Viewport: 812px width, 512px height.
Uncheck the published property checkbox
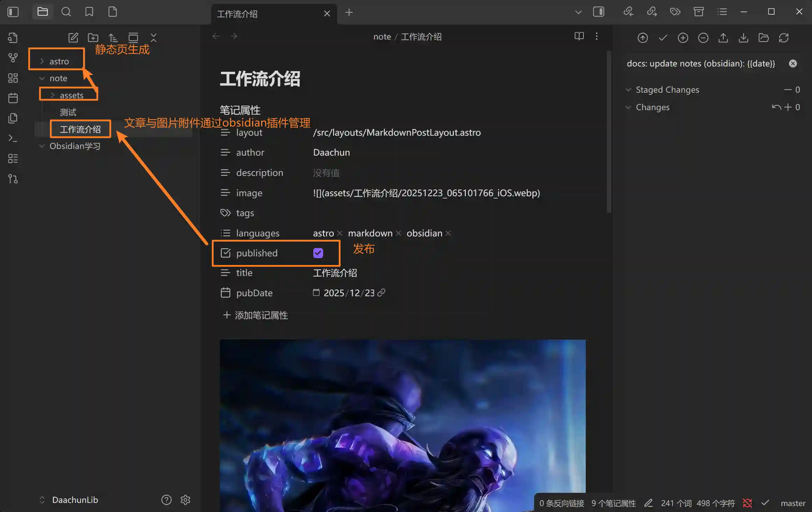(x=318, y=253)
